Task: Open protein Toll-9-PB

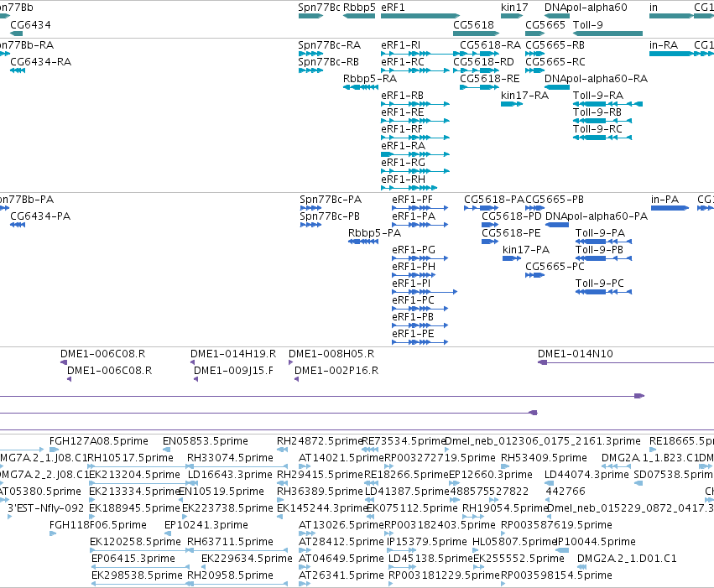Action: tap(599, 249)
